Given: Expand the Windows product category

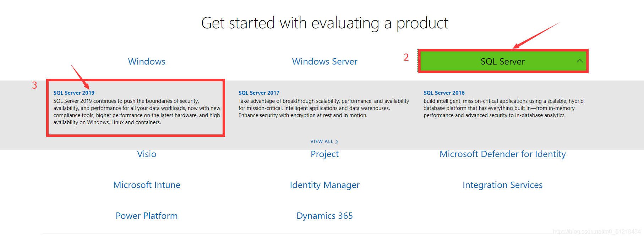Looking at the screenshot, I should pyautogui.click(x=147, y=61).
